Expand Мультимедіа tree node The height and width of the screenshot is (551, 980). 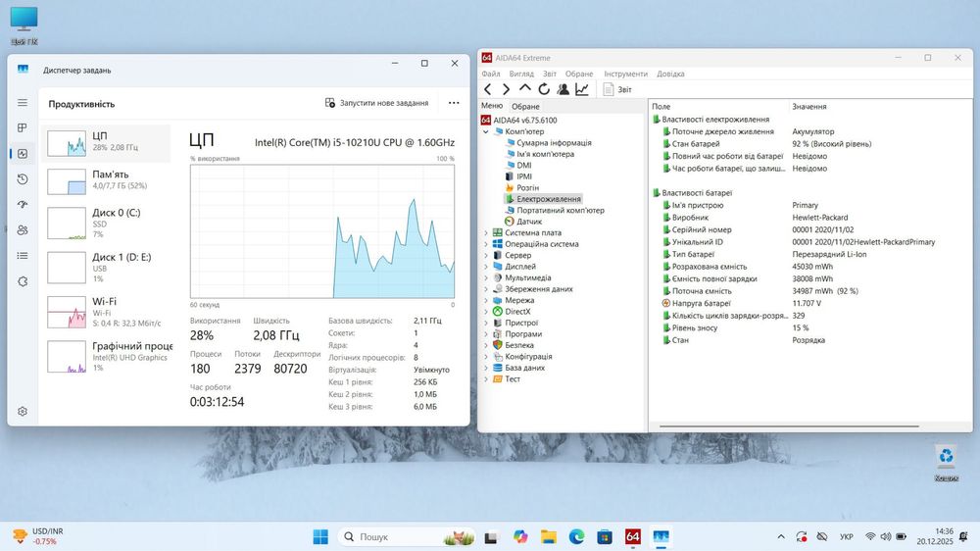486,277
